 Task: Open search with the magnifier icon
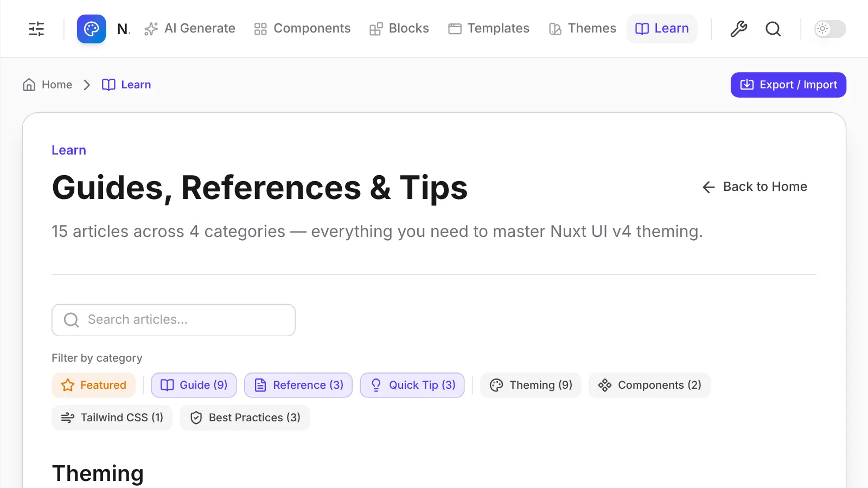pyautogui.click(x=773, y=29)
